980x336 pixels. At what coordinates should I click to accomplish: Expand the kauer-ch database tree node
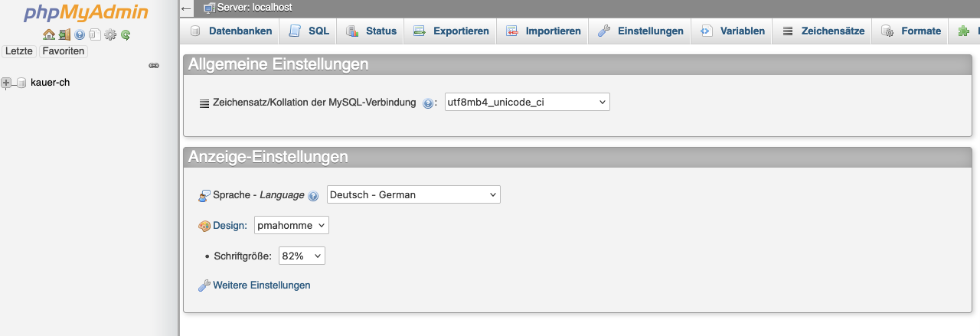coord(7,83)
